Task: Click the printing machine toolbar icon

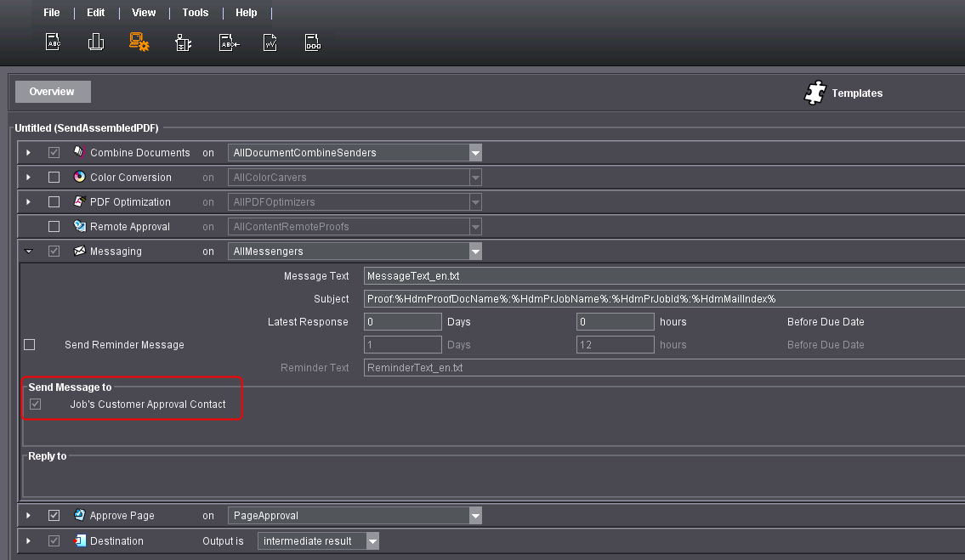Action: tap(183, 42)
